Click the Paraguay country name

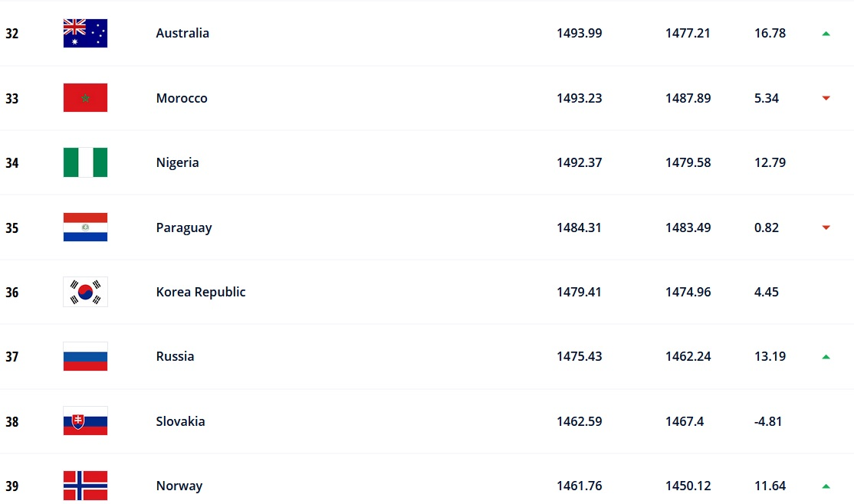click(x=184, y=227)
